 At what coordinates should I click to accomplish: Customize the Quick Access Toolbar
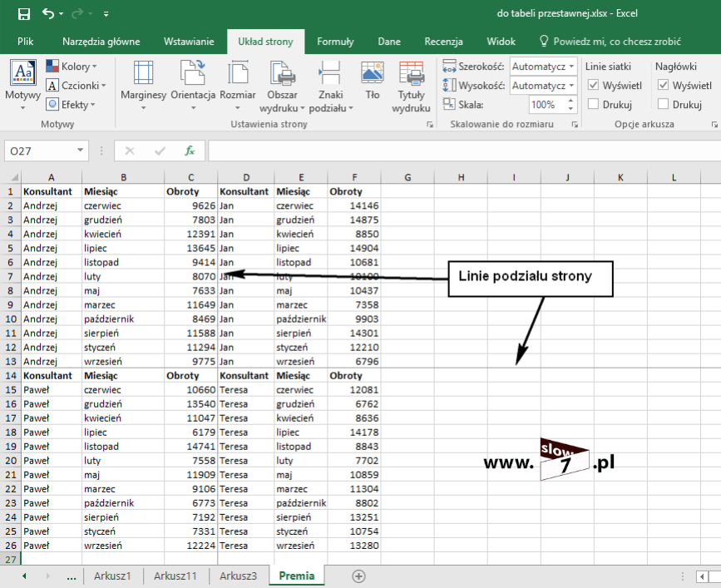(106, 14)
